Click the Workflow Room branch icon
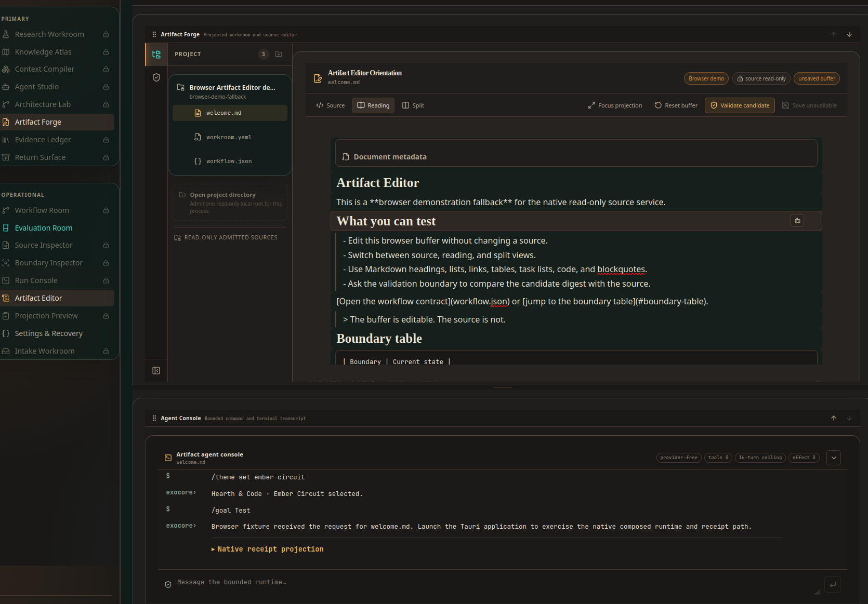Image resolution: width=868 pixels, height=604 pixels. click(6, 210)
